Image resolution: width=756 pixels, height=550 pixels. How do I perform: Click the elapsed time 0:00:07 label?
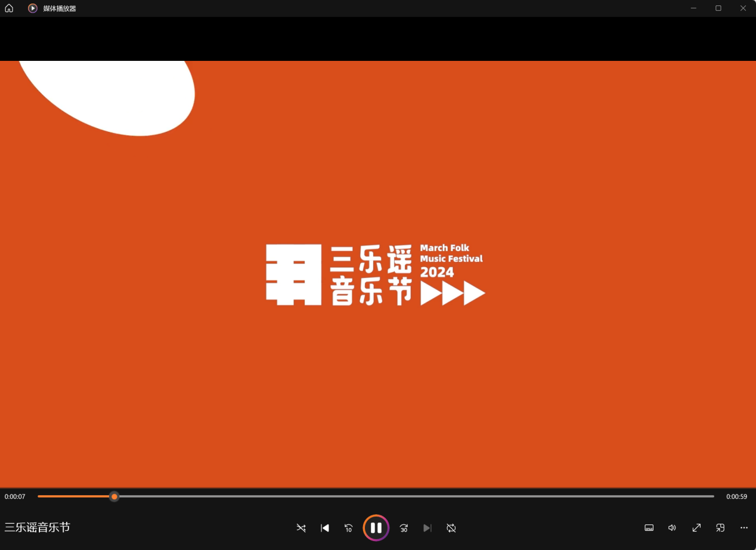(x=15, y=496)
